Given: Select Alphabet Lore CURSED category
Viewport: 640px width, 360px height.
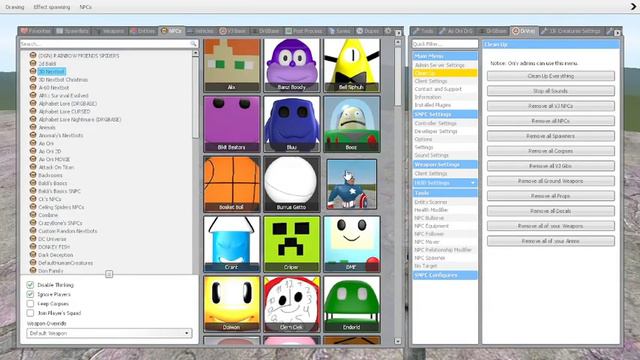Looking at the screenshot, I should [64, 111].
